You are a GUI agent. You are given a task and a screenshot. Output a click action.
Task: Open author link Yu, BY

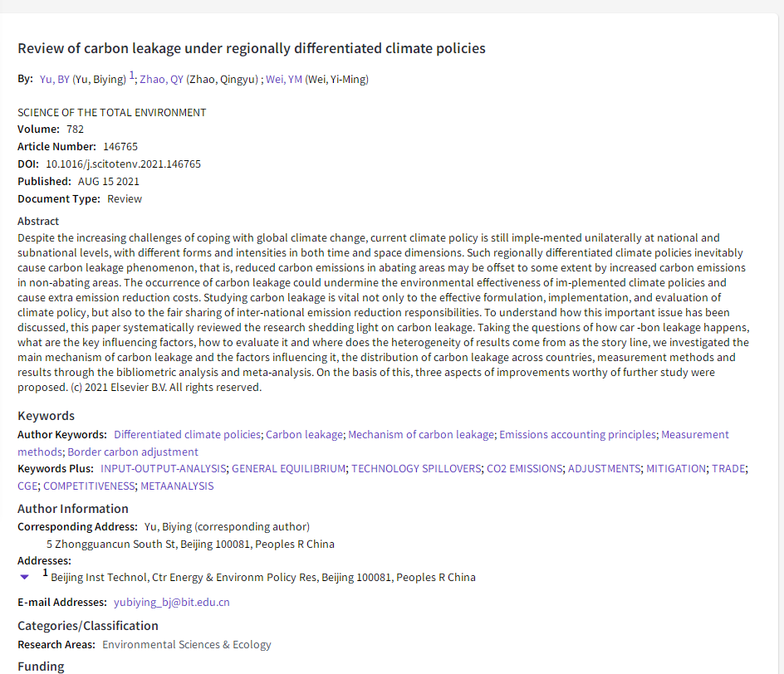55,80
